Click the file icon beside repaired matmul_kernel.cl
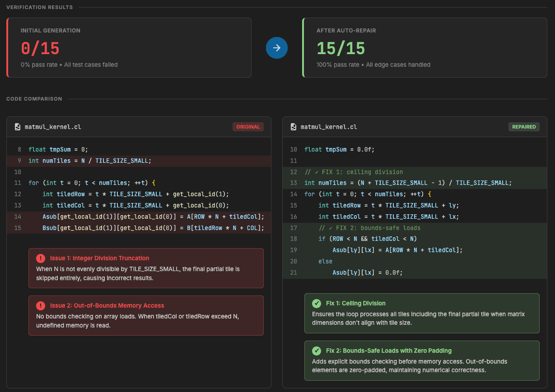 [294, 127]
